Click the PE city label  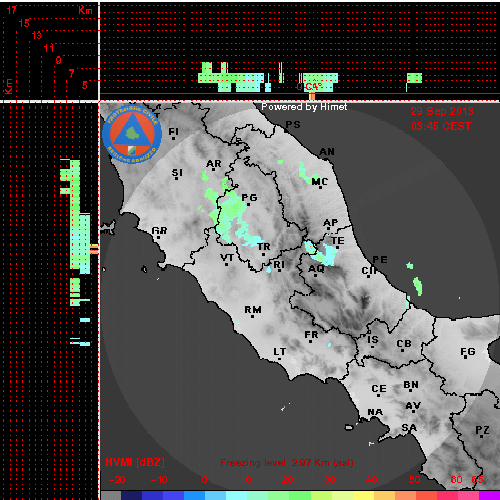coord(380,259)
